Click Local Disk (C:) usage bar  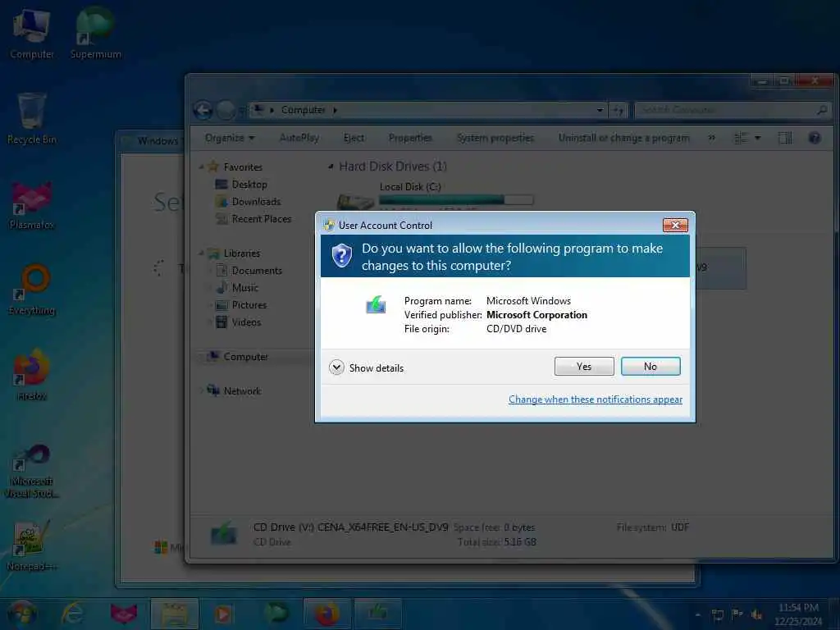pos(456,200)
